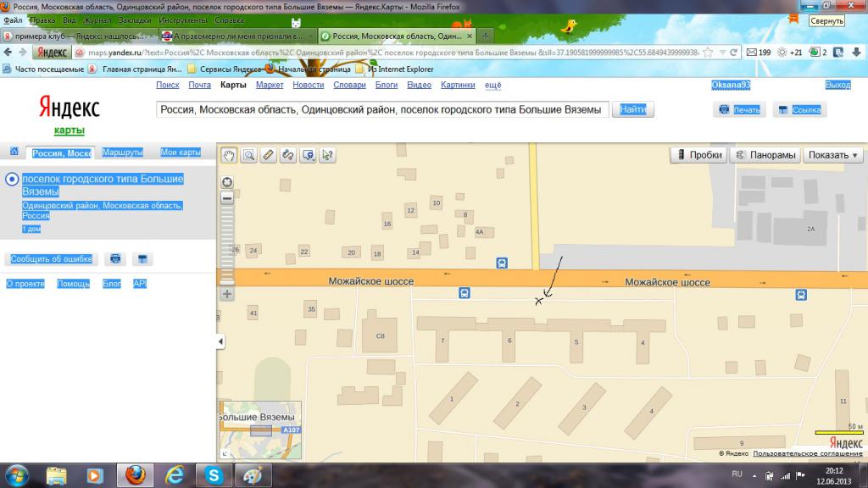Open the Маркет link

coord(270,86)
